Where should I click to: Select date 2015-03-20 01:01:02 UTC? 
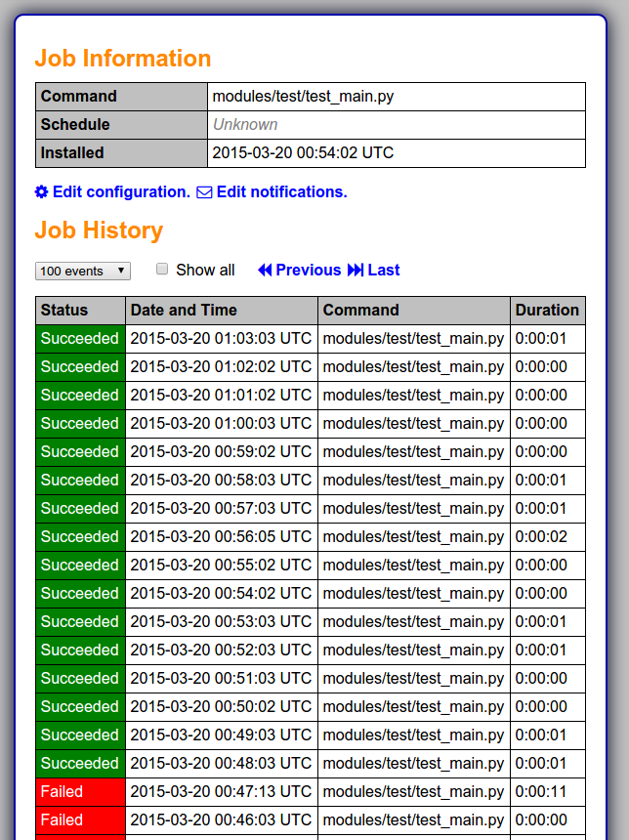221,396
